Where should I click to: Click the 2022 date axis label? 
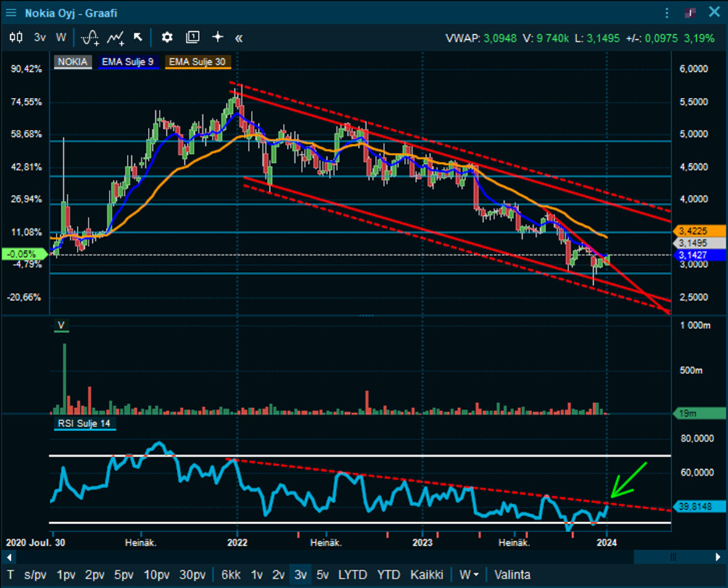[x=237, y=542]
